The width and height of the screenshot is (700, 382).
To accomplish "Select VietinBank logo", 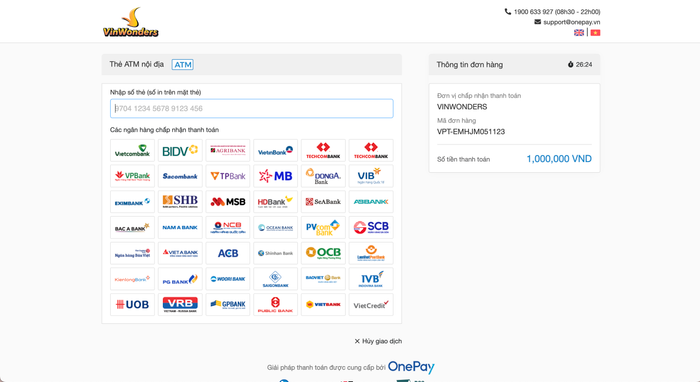I will pos(275,150).
